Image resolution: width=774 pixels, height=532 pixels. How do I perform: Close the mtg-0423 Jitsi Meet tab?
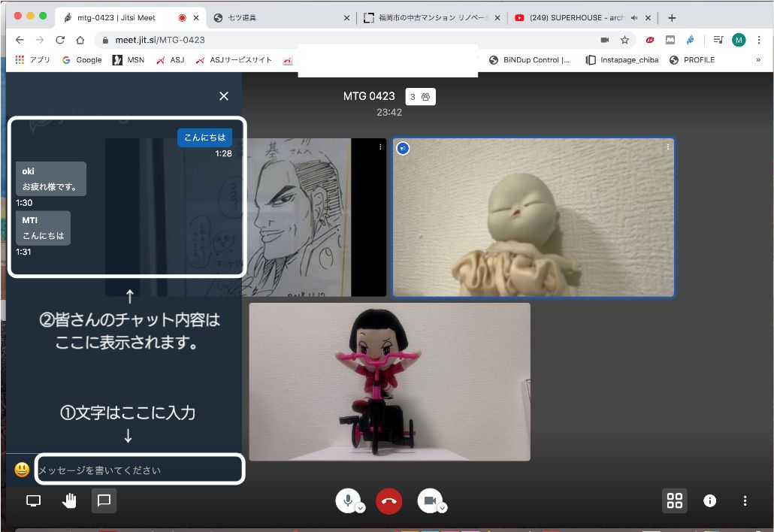[196, 18]
